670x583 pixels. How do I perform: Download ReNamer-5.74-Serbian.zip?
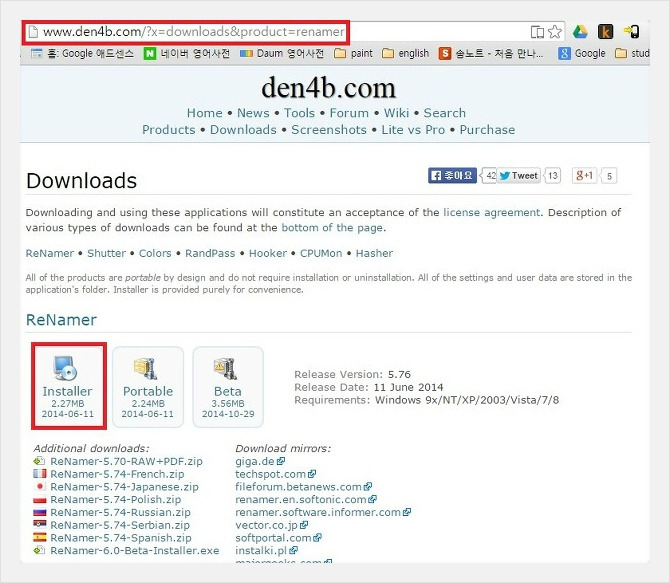[x=120, y=525]
